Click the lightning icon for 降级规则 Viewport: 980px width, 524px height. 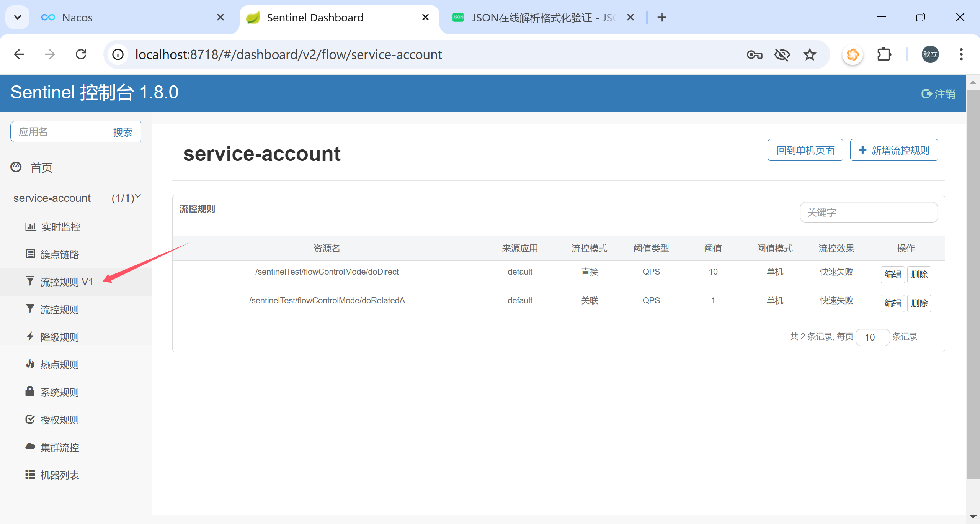pos(30,336)
